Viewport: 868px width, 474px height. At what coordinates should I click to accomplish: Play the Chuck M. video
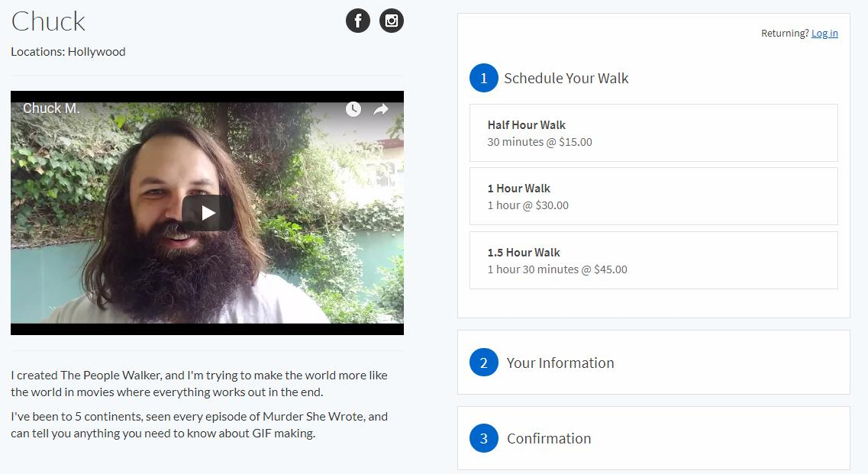[x=208, y=213]
